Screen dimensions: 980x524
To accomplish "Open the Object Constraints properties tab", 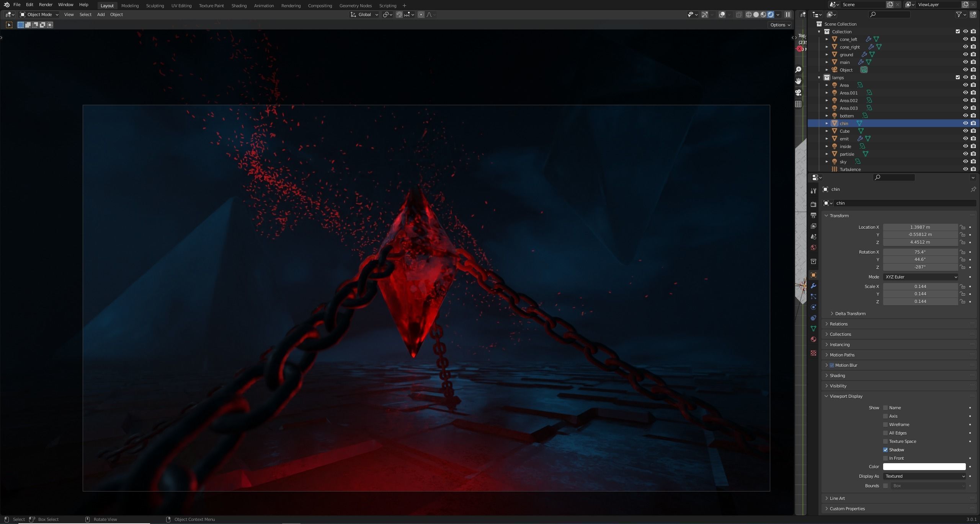I will pyautogui.click(x=813, y=318).
